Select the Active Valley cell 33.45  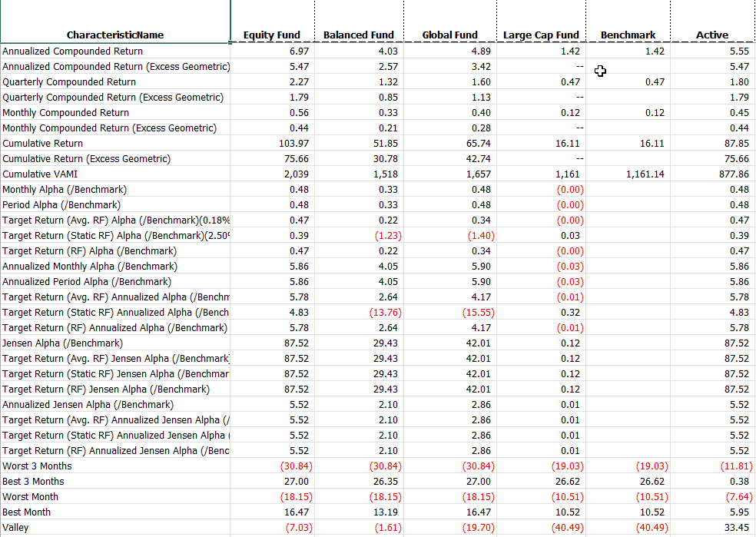point(736,528)
